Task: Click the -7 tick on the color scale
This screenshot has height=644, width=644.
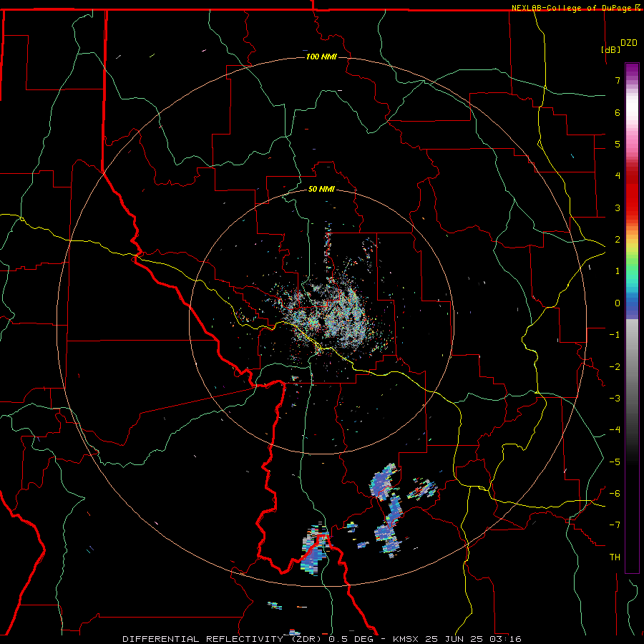Action: (x=615, y=525)
